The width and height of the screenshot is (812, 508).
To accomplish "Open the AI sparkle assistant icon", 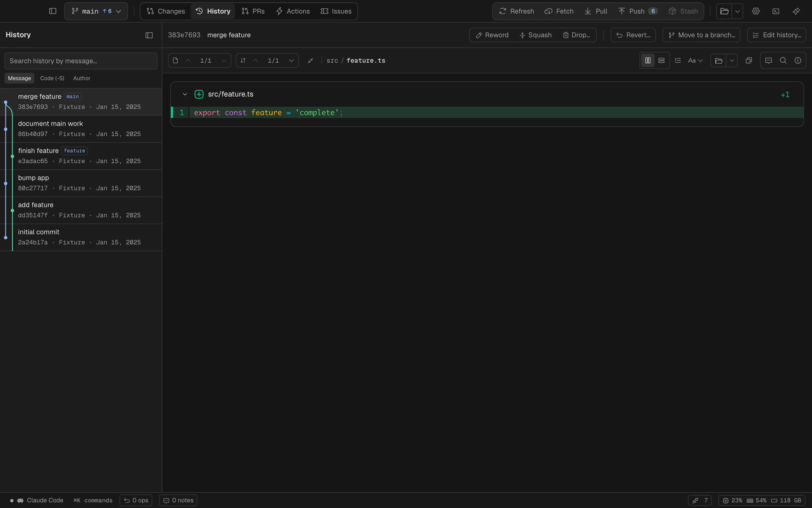I will tap(796, 11).
